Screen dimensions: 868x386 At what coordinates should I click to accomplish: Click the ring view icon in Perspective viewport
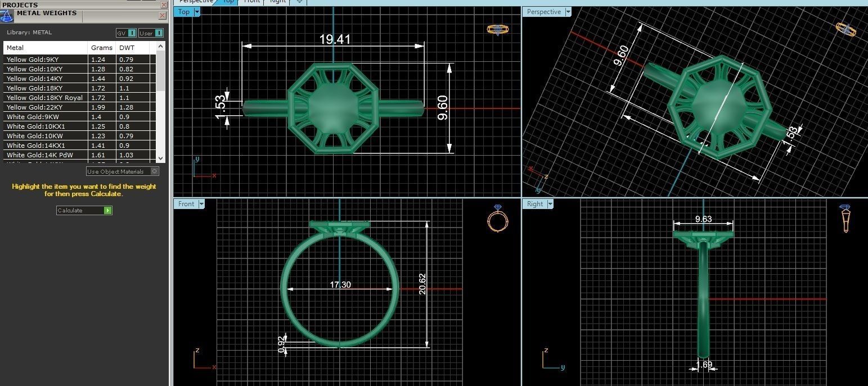[x=845, y=29]
